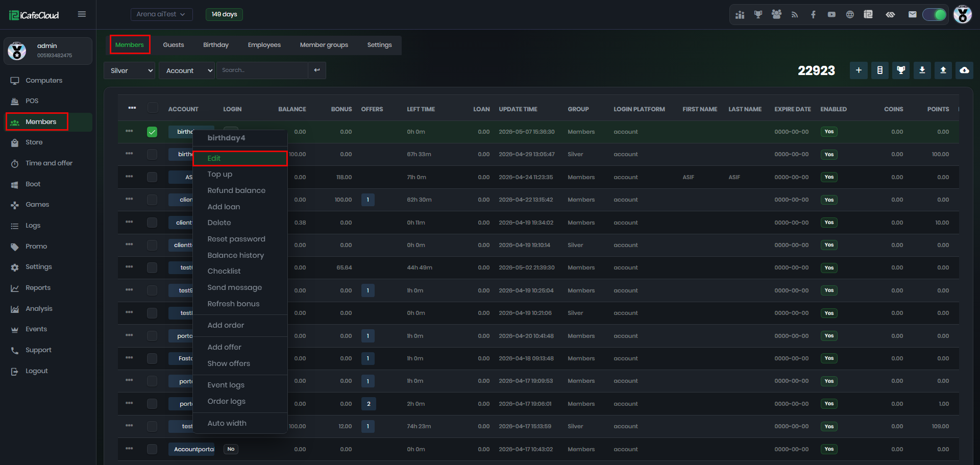This screenshot has width=980, height=465.
Task: Choose Balance history in the context menu
Action: coord(240,255)
